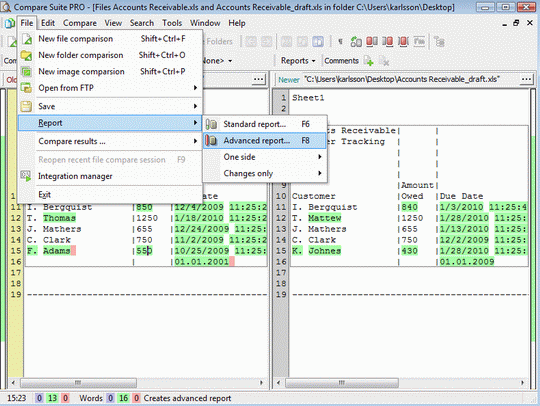Viewport: 540px width, 406px height.
Task: Click the Standard report book icon
Action: tap(211, 124)
